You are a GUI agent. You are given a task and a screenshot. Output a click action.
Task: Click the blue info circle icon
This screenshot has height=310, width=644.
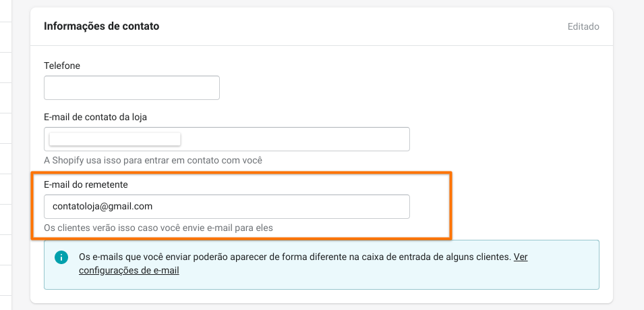click(62, 257)
